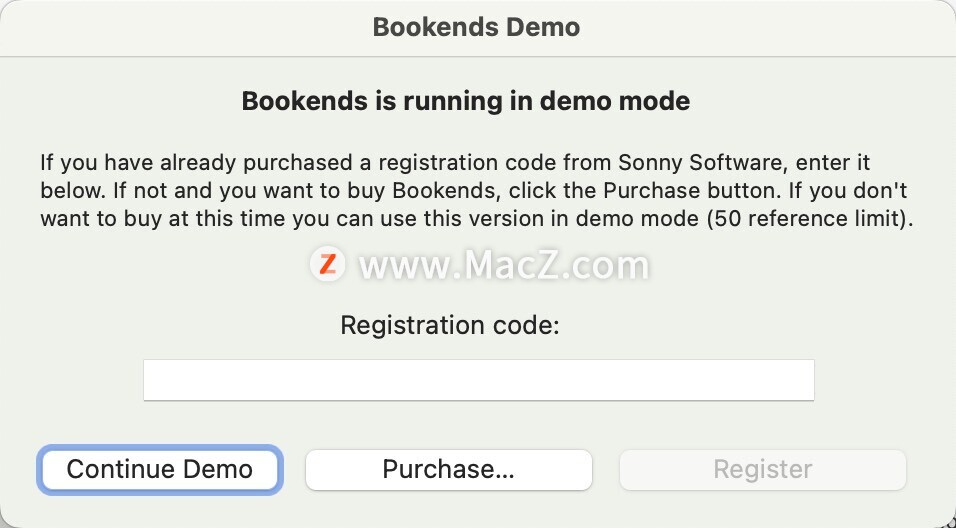Click the orange MacZ logo icon
This screenshot has height=528, width=956.
point(327,264)
